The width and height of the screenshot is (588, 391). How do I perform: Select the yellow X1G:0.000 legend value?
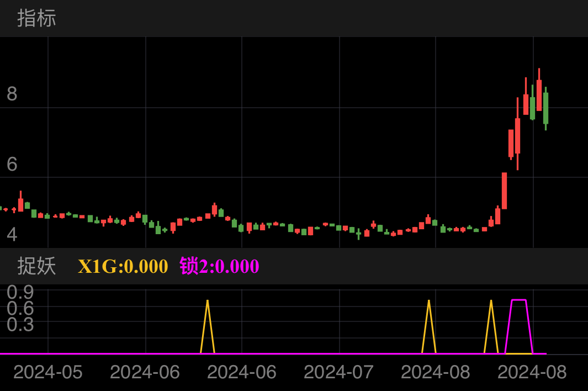coord(123,266)
